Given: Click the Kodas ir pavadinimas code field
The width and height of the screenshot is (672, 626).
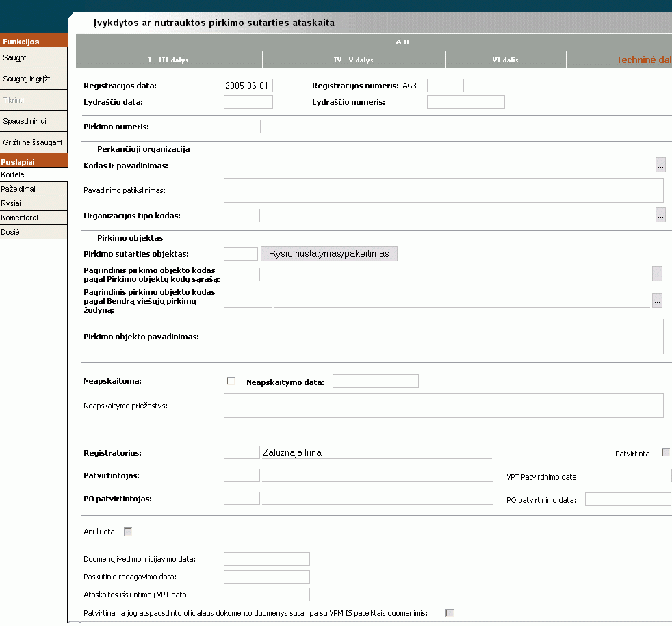Looking at the screenshot, I should 246,166.
